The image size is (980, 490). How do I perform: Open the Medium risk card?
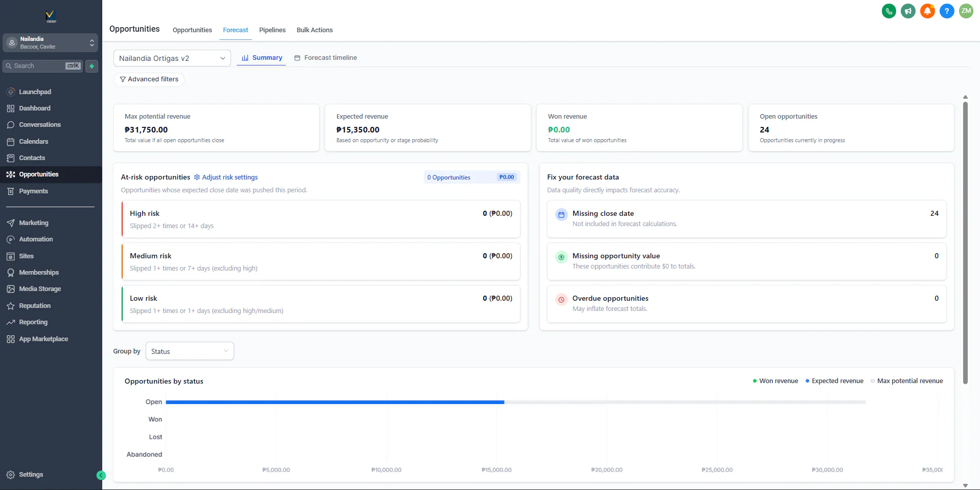pos(321,261)
